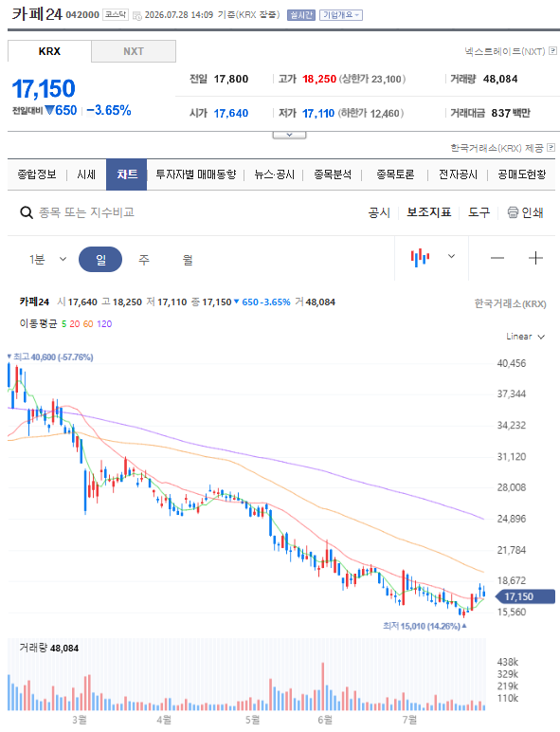The height and width of the screenshot is (732, 560).
Task: Switch to the NXT exchange tab
Action: pyautogui.click(x=134, y=51)
